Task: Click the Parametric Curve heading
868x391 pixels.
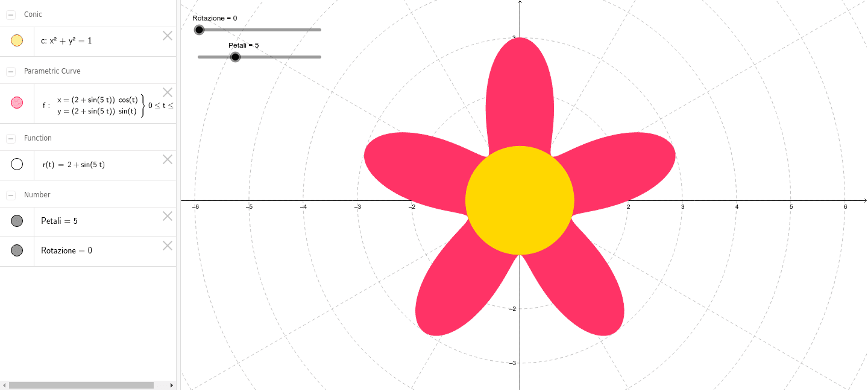Action: pos(52,71)
